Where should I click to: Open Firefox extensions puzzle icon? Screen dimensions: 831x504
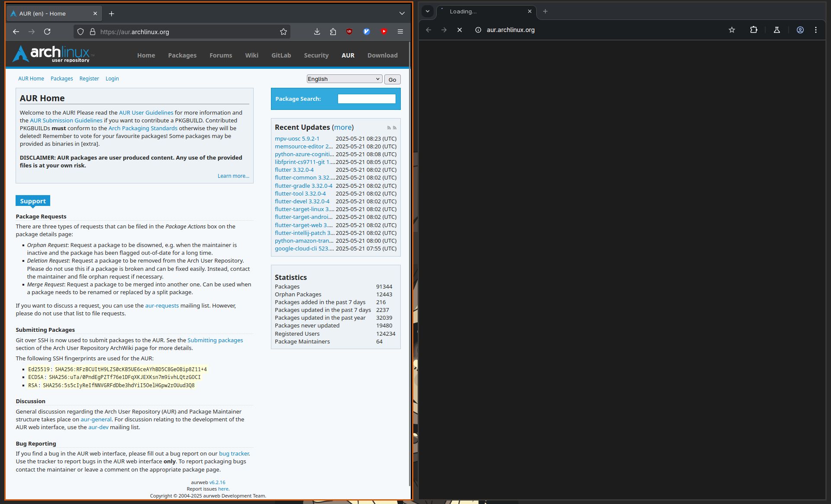point(333,32)
